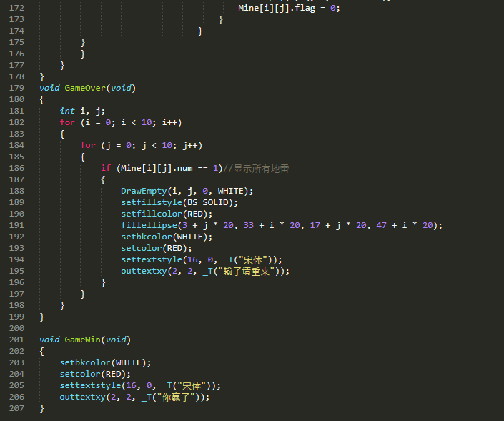This screenshot has height=421, width=504.
Task: Click setcolor on line 193
Action: (141, 248)
